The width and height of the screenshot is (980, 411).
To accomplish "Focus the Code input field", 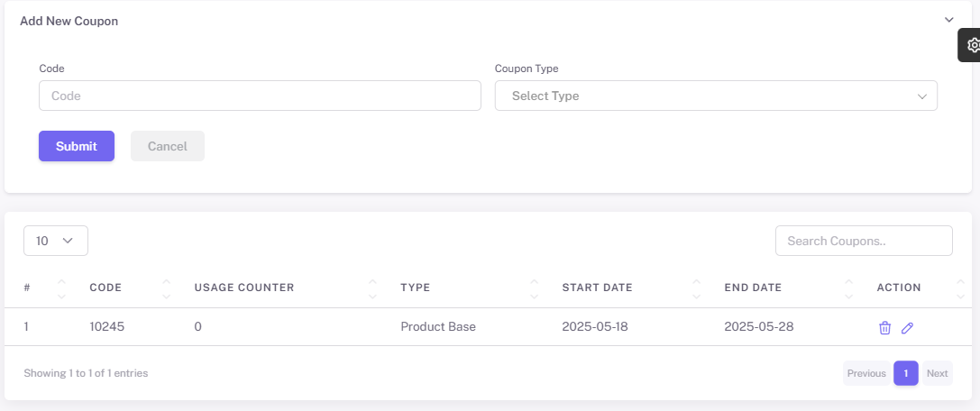I will [x=260, y=96].
